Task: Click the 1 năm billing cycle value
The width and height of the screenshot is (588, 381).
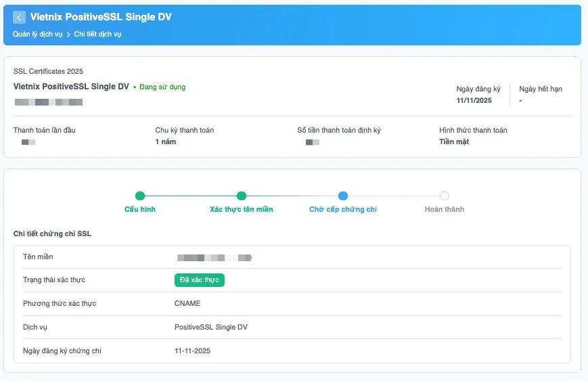Action: [165, 142]
